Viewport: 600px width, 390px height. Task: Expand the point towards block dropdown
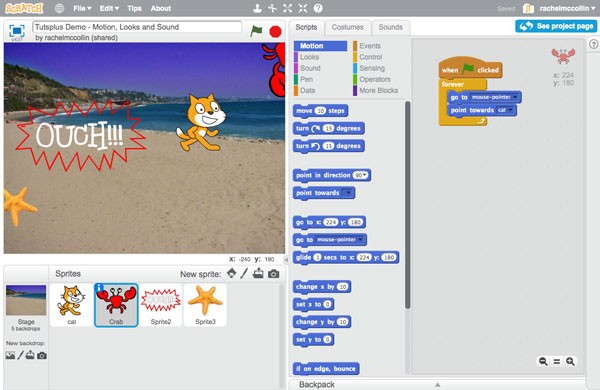348,193
